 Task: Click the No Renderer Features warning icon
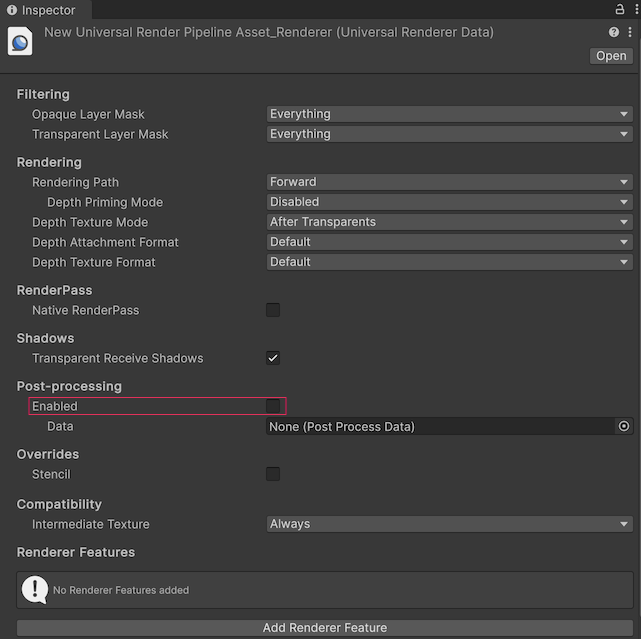click(35, 589)
